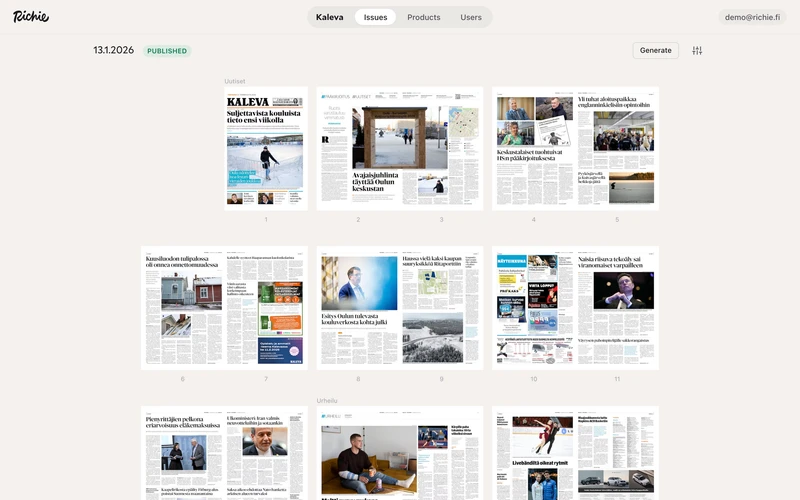800x500 pixels.
Task: Open the page 3 Avajaisjuhlinta thumbnail
Action: (442, 148)
